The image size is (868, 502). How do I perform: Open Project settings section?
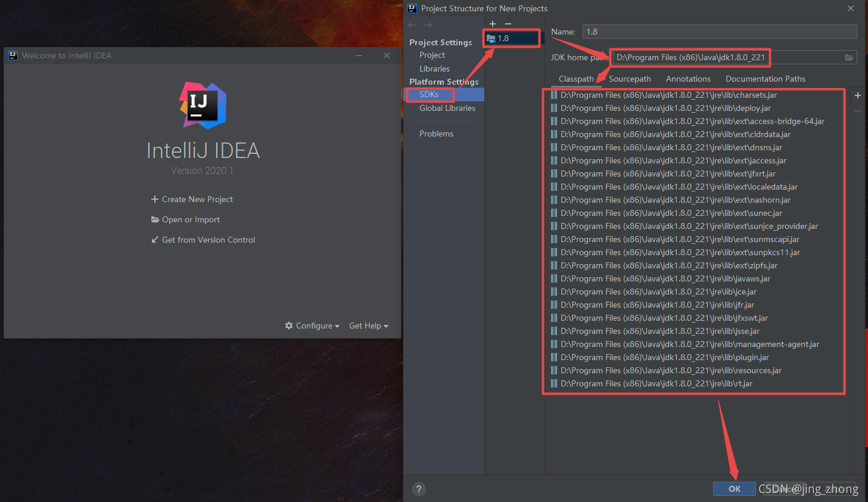432,55
